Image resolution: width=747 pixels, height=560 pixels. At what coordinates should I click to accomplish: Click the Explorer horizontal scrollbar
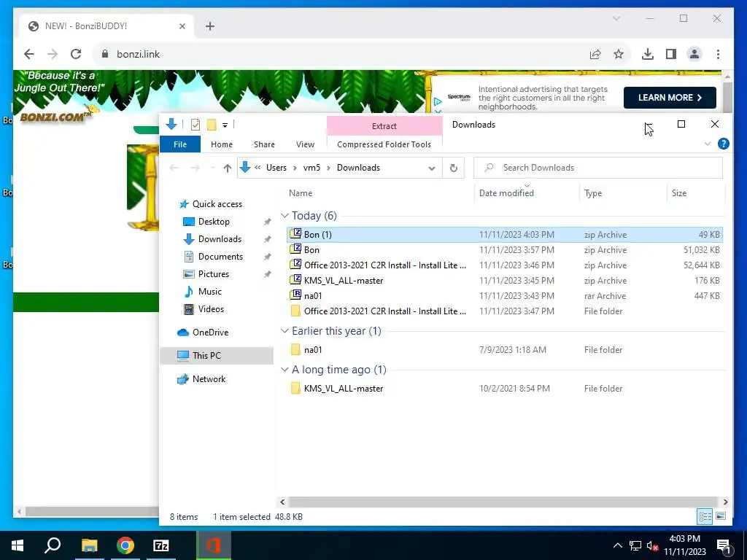click(x=503, y=502)
